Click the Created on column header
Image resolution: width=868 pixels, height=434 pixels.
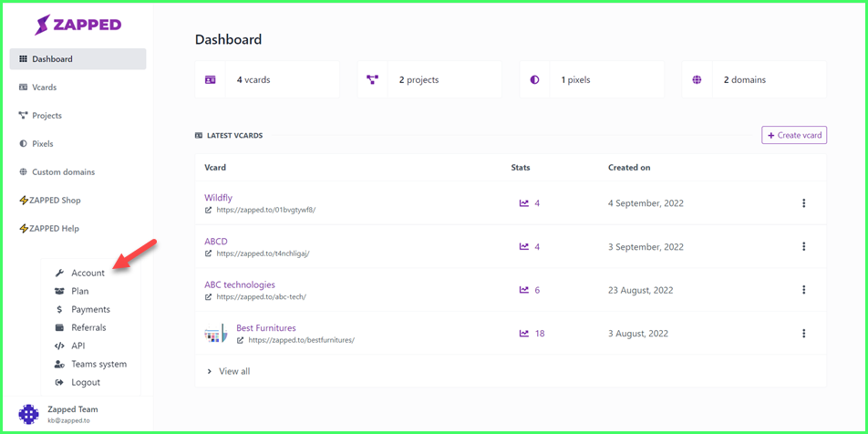[629, 167]
